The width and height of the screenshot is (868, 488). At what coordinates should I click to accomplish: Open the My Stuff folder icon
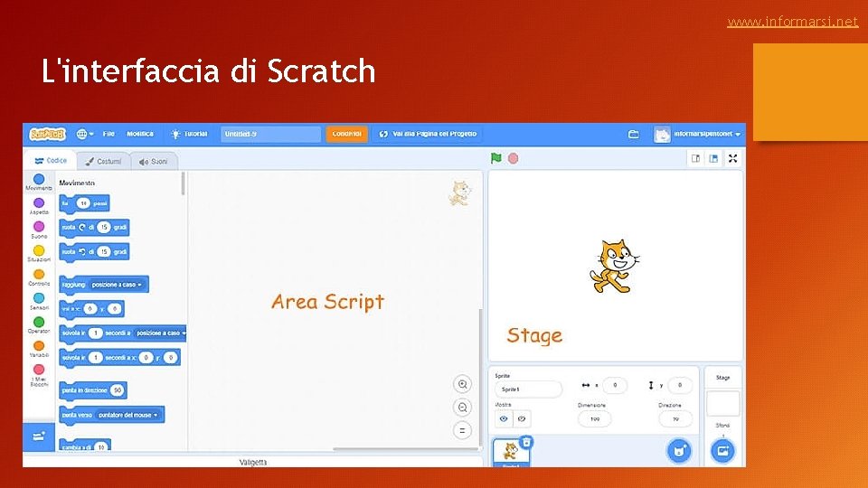[x=633, y=134]
